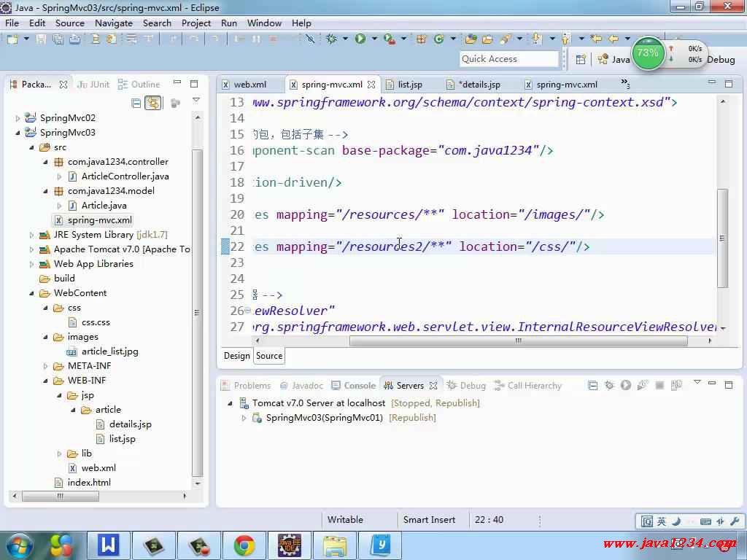This screenshot has width=747, height=560.
Task: Open File Explorer from the taskbar
Action: pyautogui.click(x=335, y=545)
